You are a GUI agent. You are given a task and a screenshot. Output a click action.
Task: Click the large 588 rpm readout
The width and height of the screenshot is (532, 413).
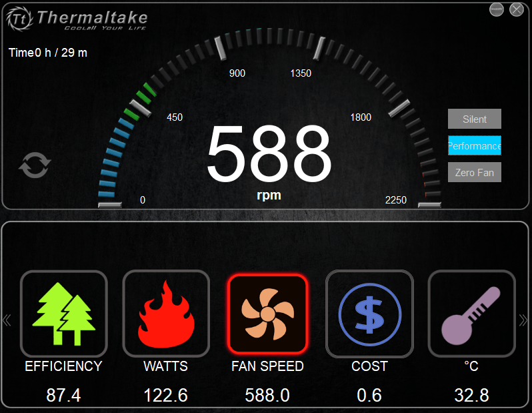(269, 155)
